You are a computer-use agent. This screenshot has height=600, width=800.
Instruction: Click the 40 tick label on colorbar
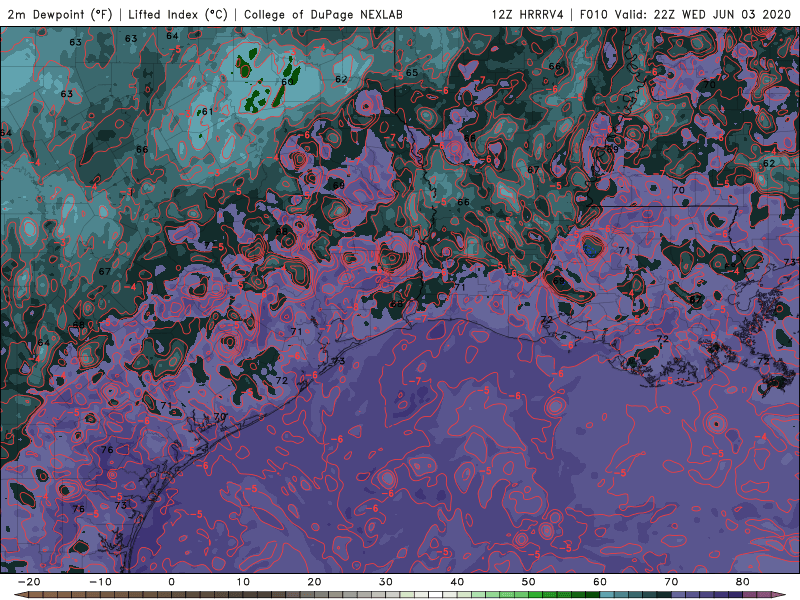click(x=457, y=582)
